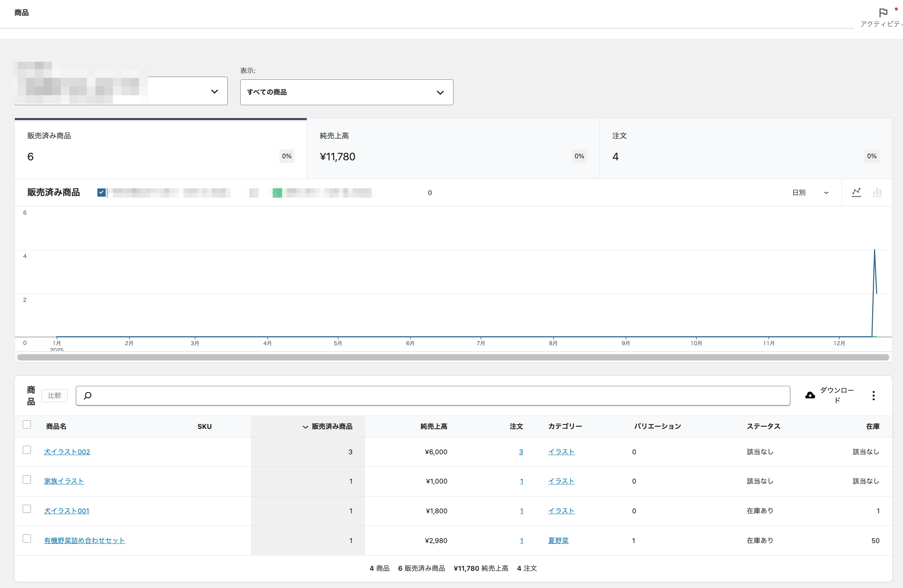
Task: Click the chart horizontal scrollbar
Action: pos(453,357)
